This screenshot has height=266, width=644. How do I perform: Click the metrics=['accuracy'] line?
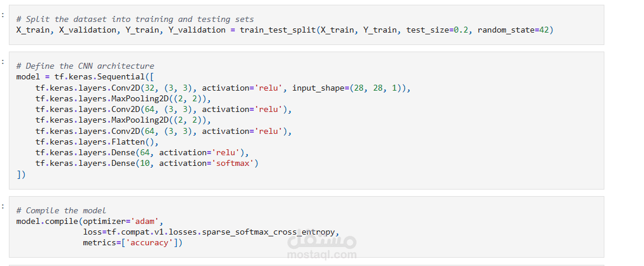132,242
